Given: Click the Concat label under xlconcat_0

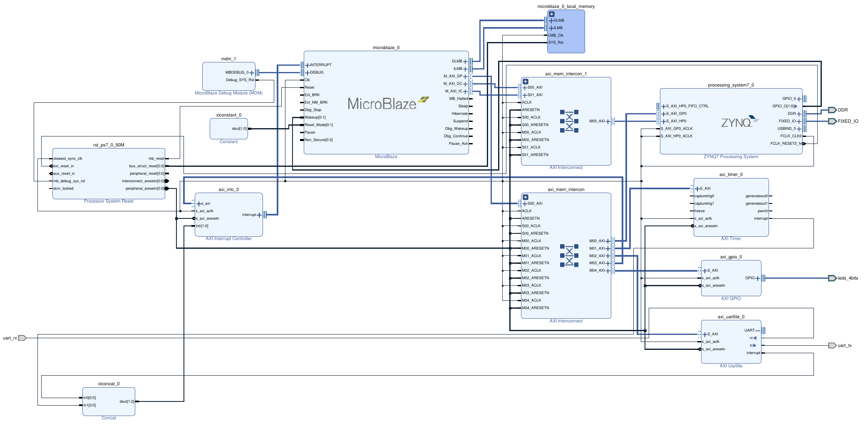Looking at the screenshot, I should click(109, 418).
